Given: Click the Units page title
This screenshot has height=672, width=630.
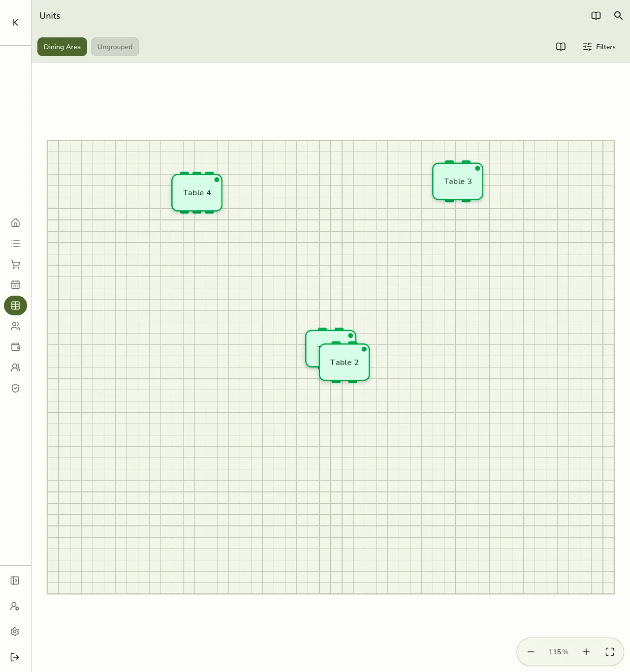Looking at the screenshot, I should 50,16.
